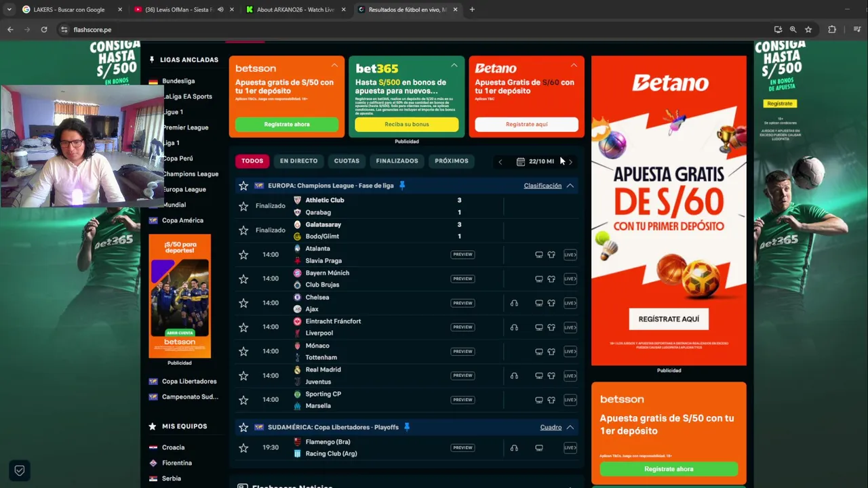Select the CUOTAS filter tab

(347, 161)
